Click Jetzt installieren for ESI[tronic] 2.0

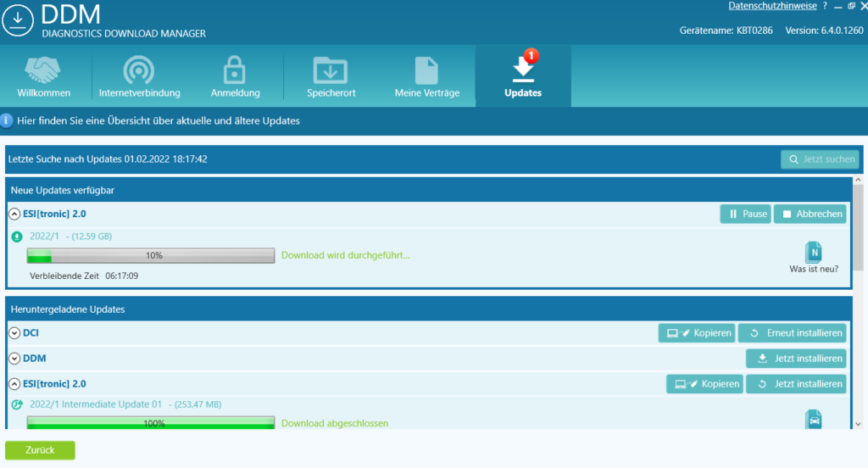pyautogui.click(x=796, y=384)
